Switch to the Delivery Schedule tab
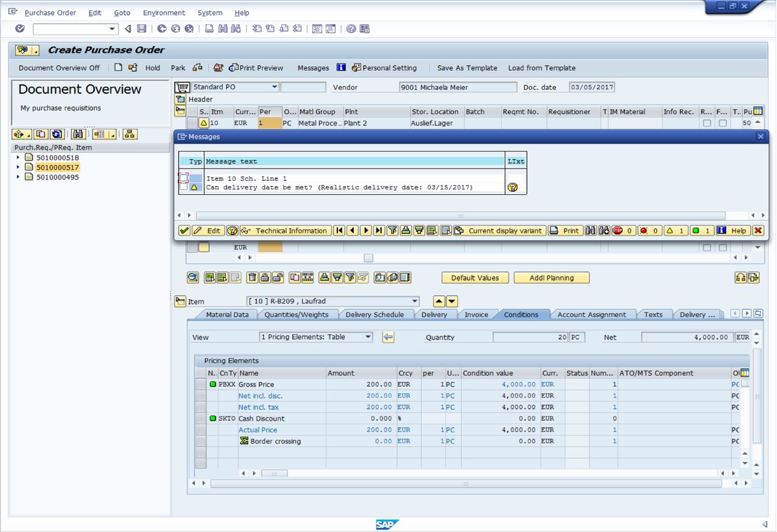 click(375, 314)
